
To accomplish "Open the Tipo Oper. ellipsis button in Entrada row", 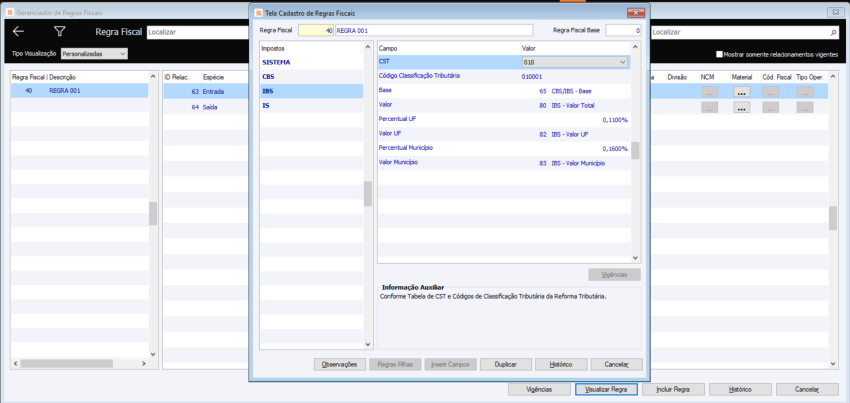I will pos(804,92).
